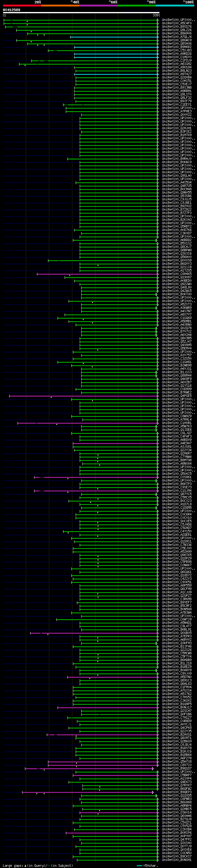The height and width of the screenshot is (868, 197).
Task: Open hit UniRef100_Q2HJH1
Action: point(176,128)
